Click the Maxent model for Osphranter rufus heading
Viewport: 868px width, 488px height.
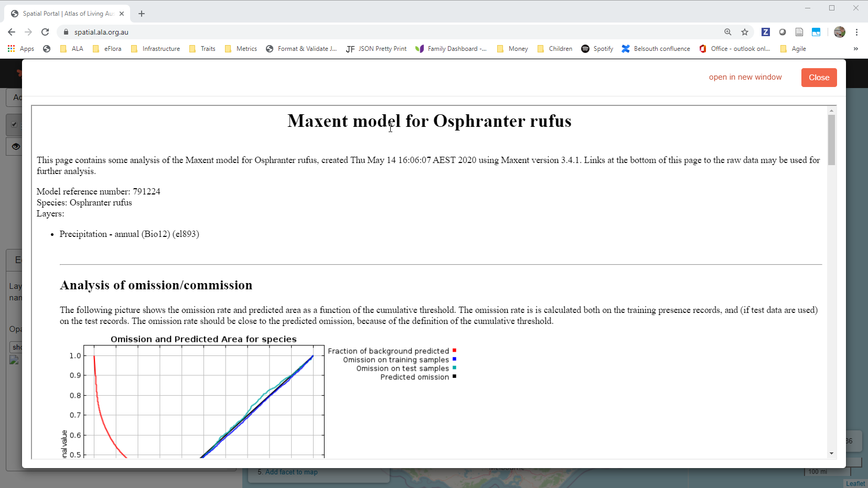tap(429, 121)
